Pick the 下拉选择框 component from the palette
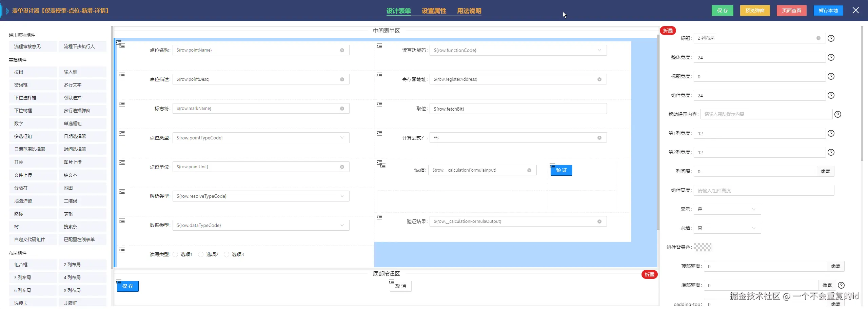Image resolution: width=868 pixels, height=309 pixels. 33,98
